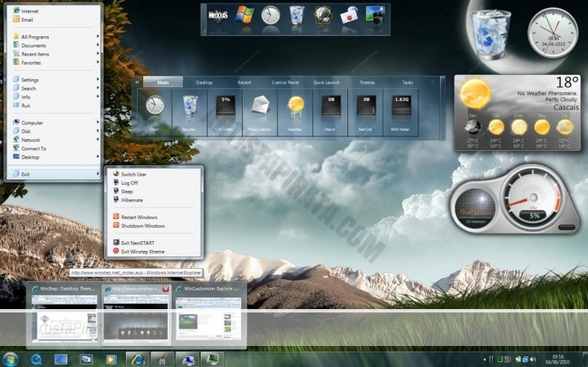This screenshot has height=367, width=588.
Task: Switch to the Desktop tab in the shelf
Action: click(x=204, y=82)
